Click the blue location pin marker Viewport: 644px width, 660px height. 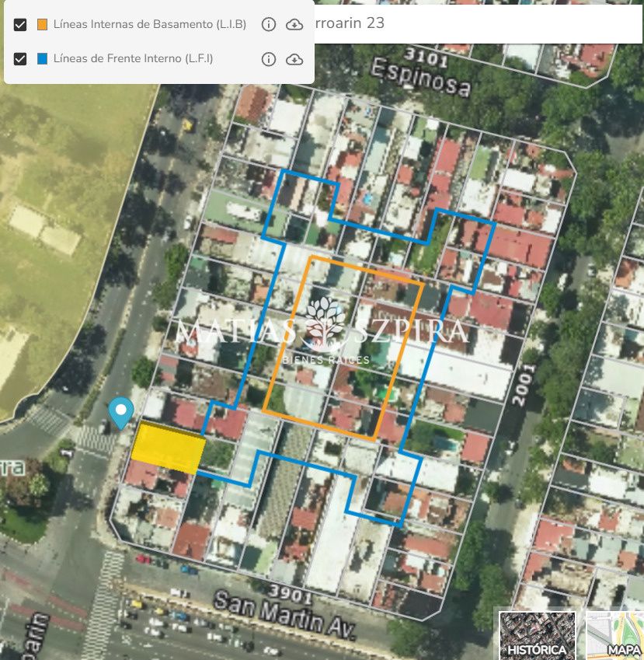tap(120, 411)
